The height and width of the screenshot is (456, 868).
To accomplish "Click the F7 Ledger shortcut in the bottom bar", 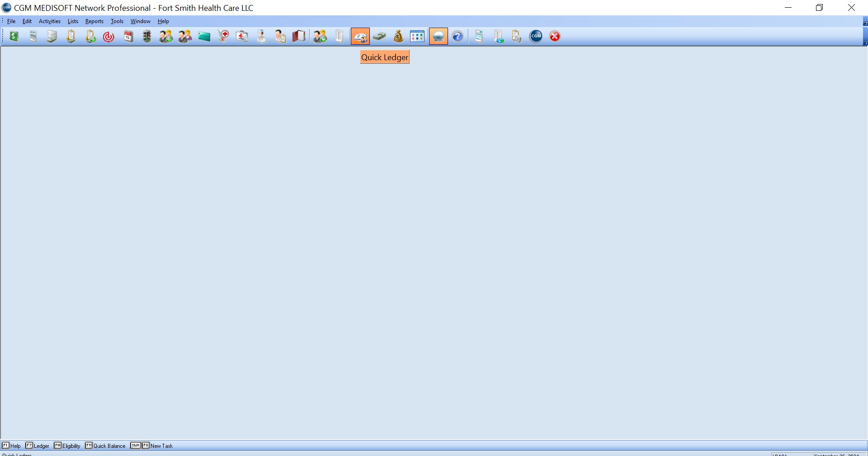I will 38,446.
